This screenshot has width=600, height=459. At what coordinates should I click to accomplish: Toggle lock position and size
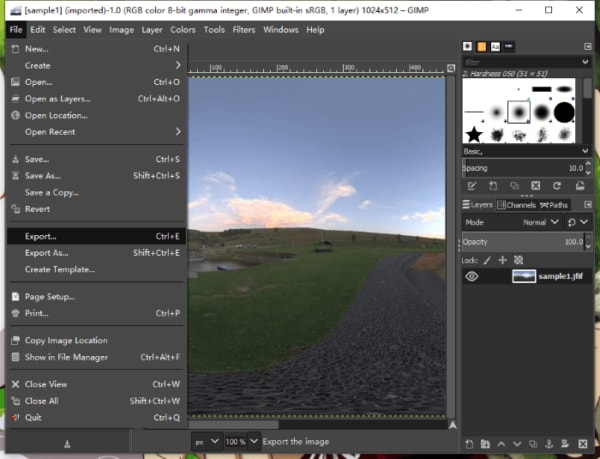[502, 260]
